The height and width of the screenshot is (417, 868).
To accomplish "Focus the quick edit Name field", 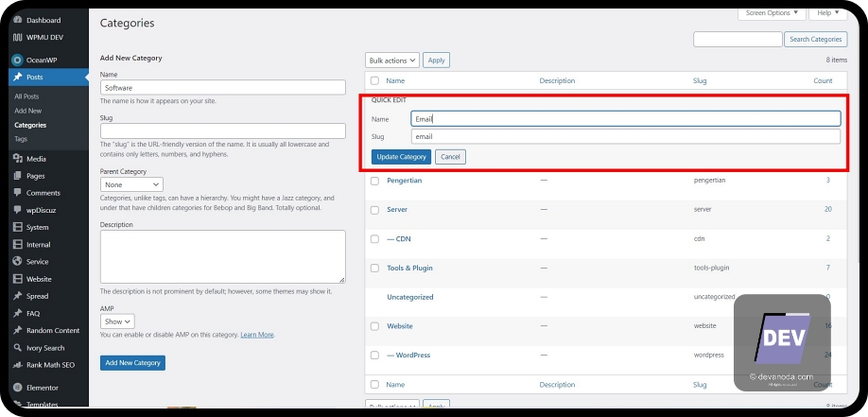I will (626, 118).
